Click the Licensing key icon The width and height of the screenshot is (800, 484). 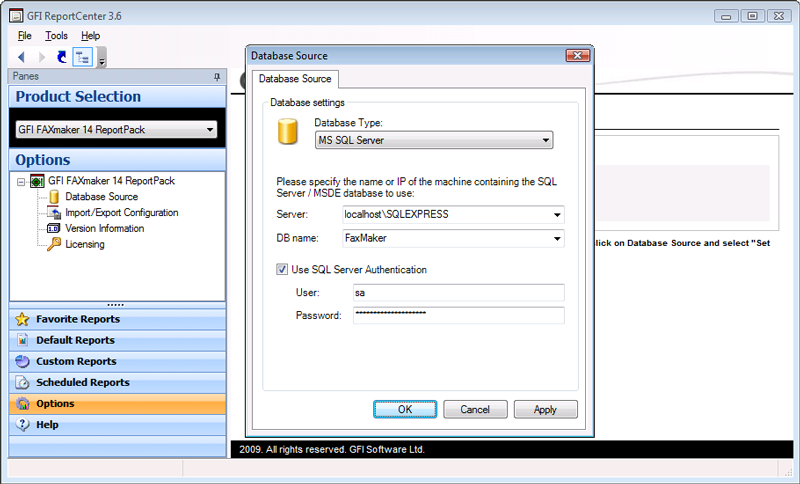point(54,244)
